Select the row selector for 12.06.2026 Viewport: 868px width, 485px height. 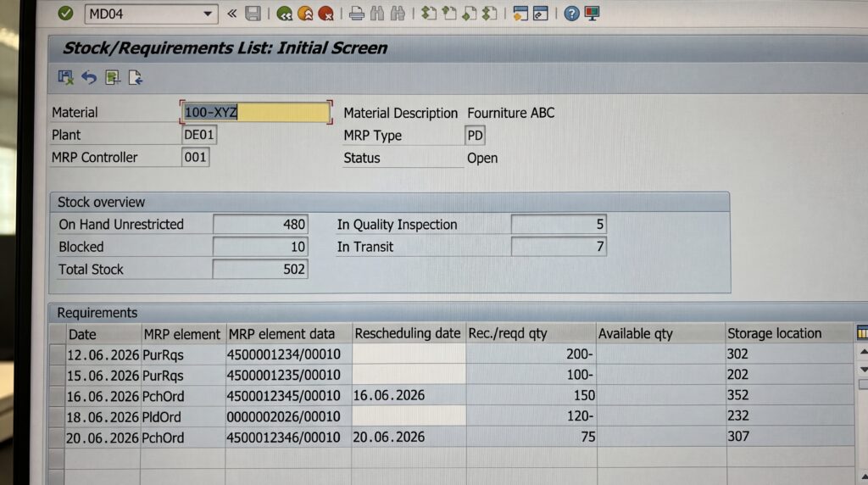[57, 354]
